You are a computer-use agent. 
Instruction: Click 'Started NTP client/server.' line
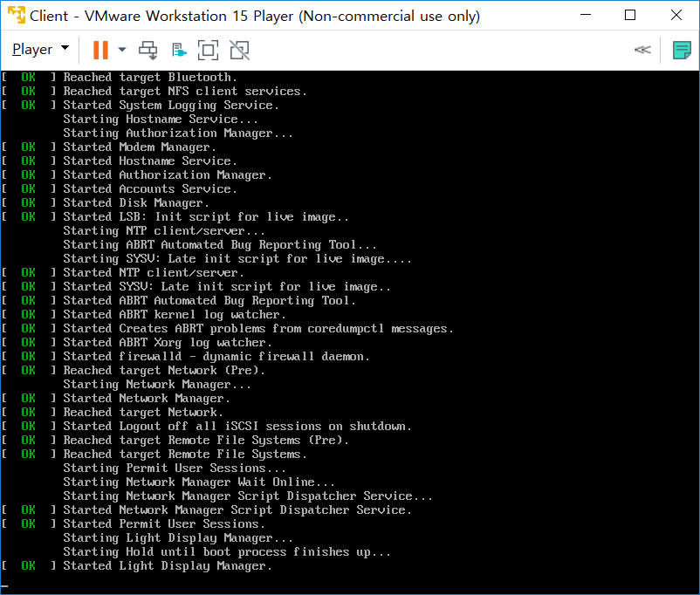click(154, 273)
